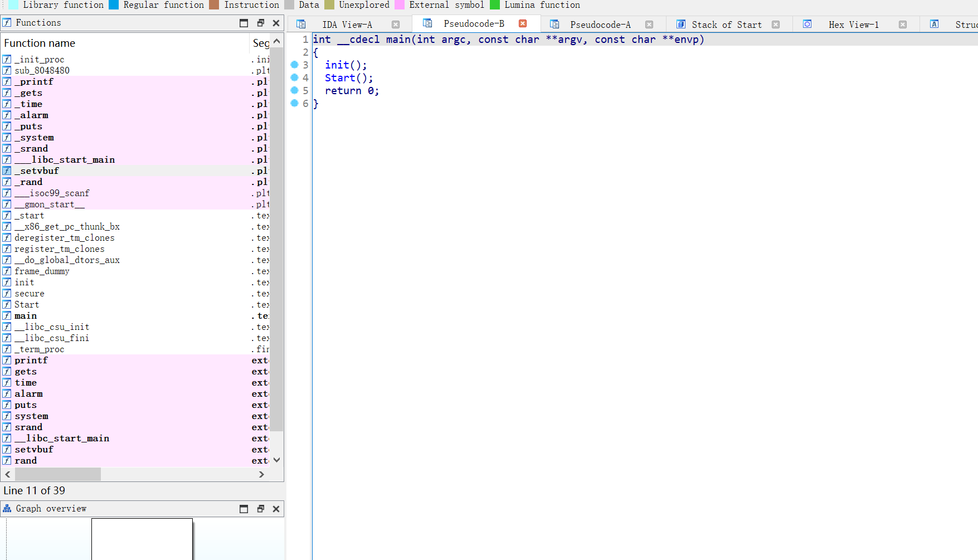The width and height of the screenshot is (978, 560).
Task: Select the _system function row
Action: (136, 138)
